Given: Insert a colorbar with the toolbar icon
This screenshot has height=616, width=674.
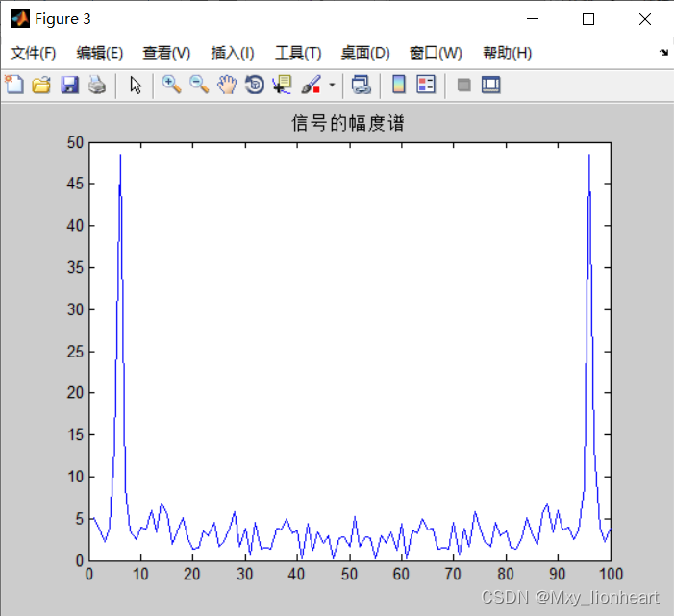Looking at the screenshot, I should pyautogui.click(x=399, y=85).
